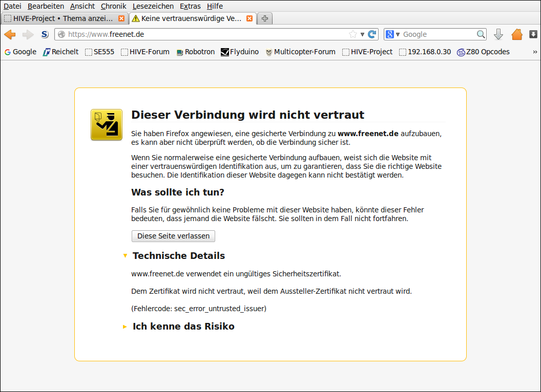
Task: Click the address bar URL field
Action: pyautogui.click(x=205, y=34)
